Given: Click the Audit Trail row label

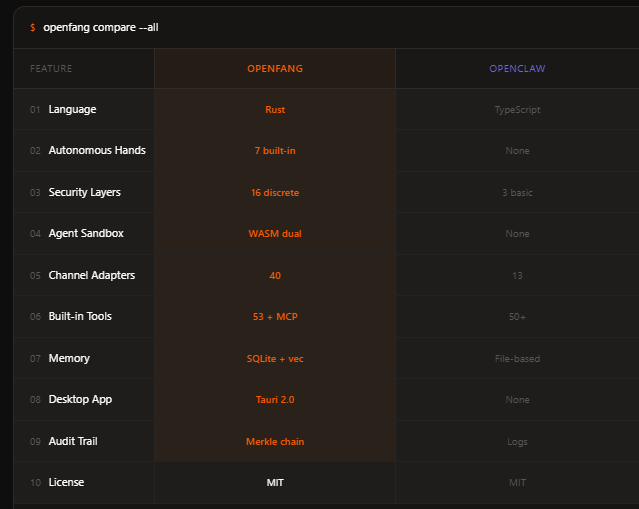Looking at the screenshot, I should pyautogui.click(x=73, y=441).
